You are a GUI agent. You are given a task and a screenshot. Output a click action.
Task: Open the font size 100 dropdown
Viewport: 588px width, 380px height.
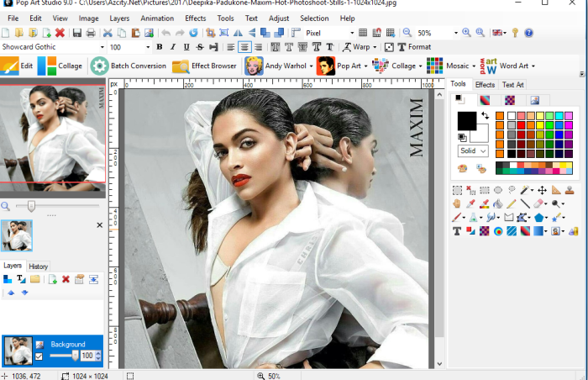pyautogui.click(x=148, y=47)
